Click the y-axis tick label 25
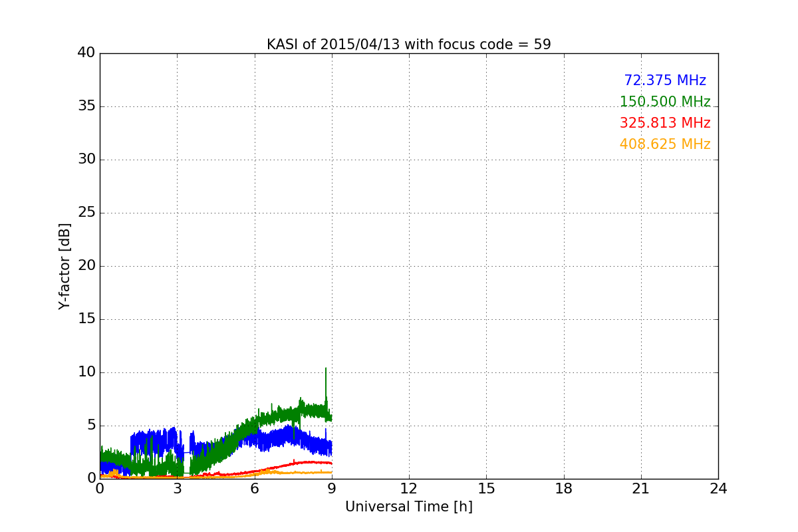 point(86,213)
